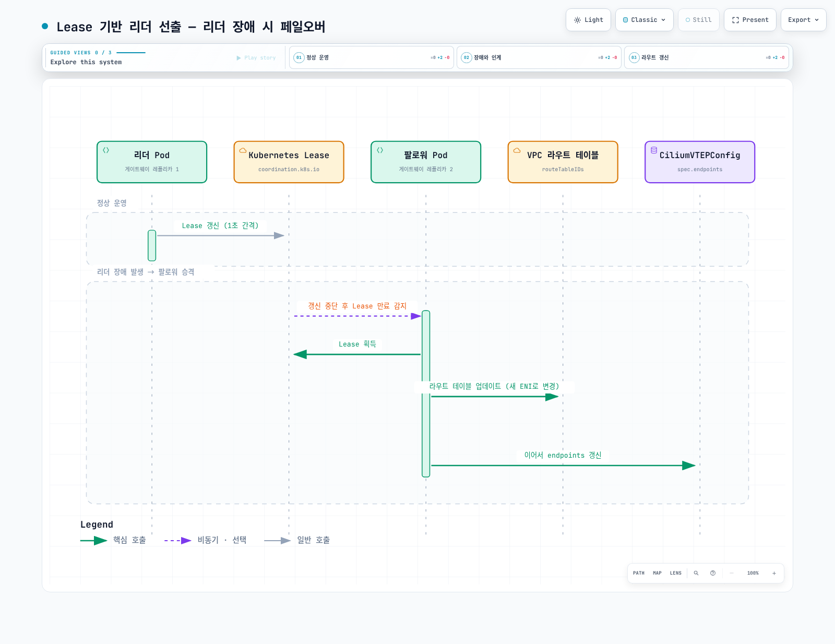Enter Present mode
The image size is (835, 644).
tap(750, 20)
